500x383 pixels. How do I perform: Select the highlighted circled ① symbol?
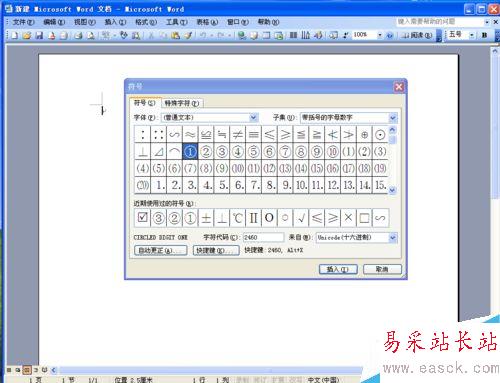[x=190, y=152]
